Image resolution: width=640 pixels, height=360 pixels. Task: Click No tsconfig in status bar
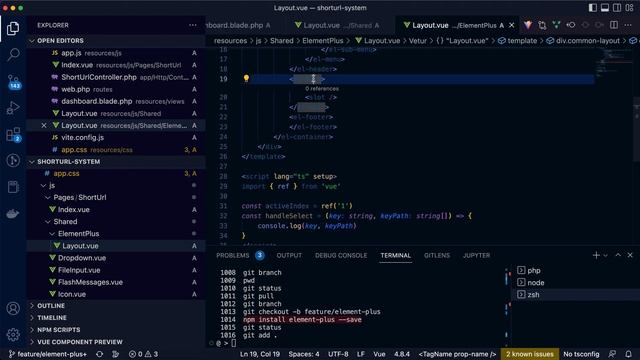pyautogui.click(x=581, y=354)
